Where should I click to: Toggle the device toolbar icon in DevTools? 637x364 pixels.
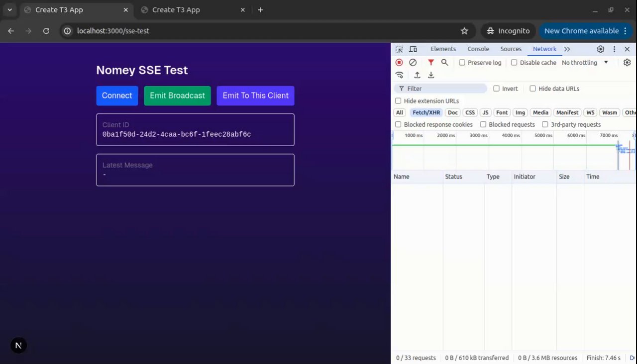point(413,49)
